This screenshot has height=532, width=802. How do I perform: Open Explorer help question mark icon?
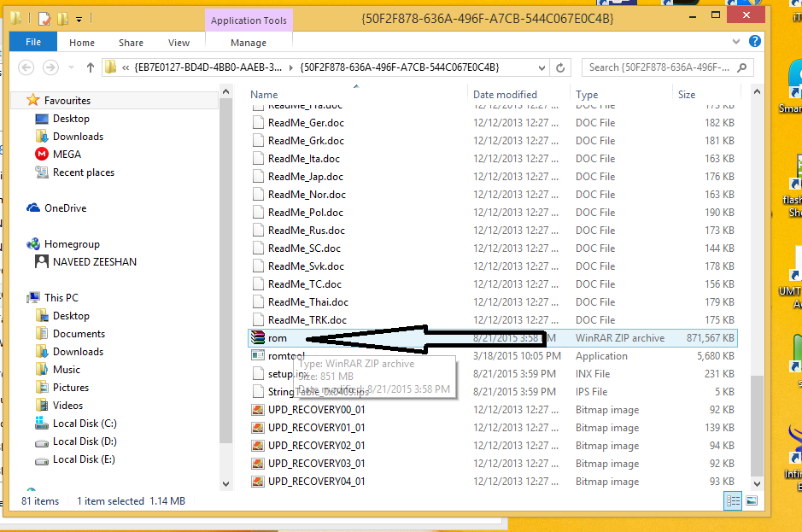(x=754, y=42)
